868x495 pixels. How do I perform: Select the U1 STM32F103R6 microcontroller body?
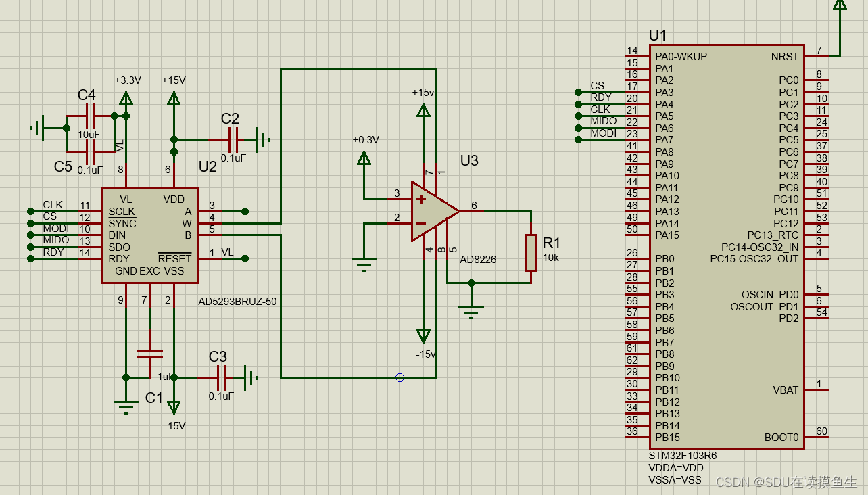[727, 247]
